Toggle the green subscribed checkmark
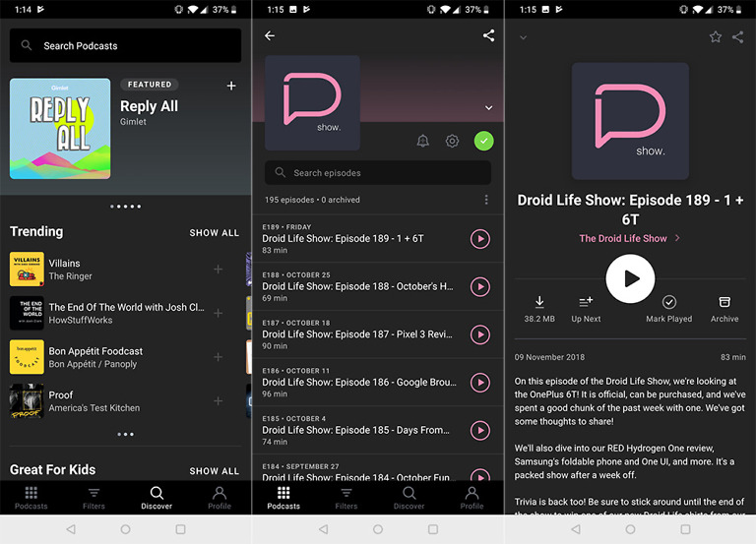Viewport: 756px width, 544px height. 483,141
